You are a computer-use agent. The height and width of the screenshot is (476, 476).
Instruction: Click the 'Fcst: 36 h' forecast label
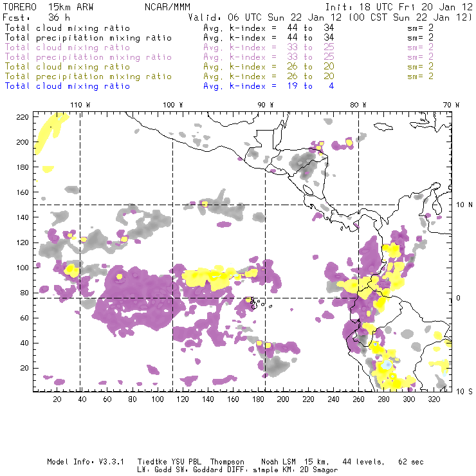click(36, 17)
